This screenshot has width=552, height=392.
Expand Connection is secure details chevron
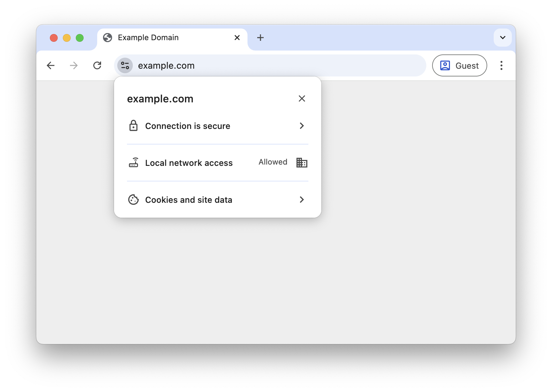click(x=302, y=126)
